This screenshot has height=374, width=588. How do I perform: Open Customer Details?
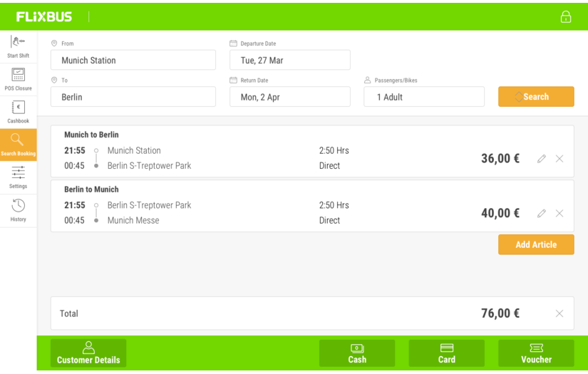tap(88, 353)
